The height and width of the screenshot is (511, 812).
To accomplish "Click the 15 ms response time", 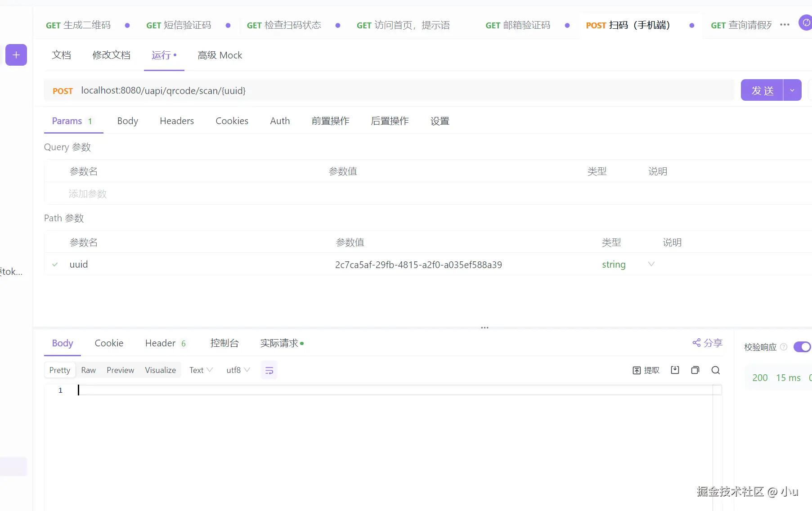I will [789, 377].
